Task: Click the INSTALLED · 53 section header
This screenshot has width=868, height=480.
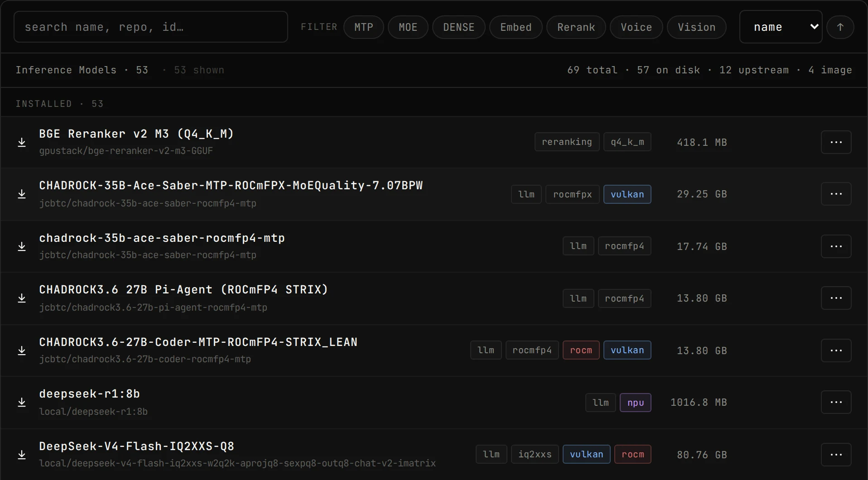Action: tap(59, 104)
